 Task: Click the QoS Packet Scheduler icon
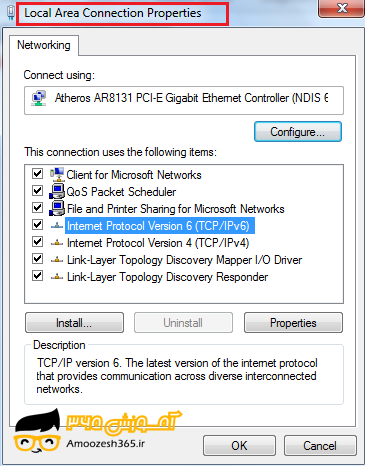57,191
